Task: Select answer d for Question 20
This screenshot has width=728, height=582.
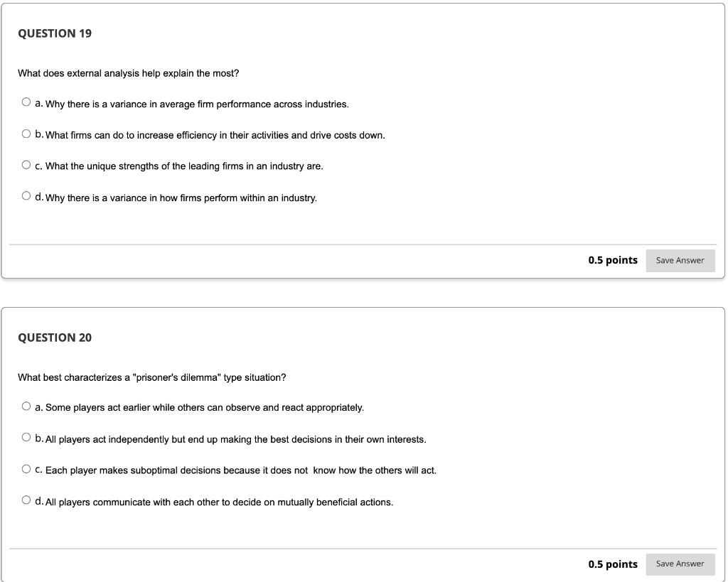Action: pyautogui.click(x=26, y=499)
